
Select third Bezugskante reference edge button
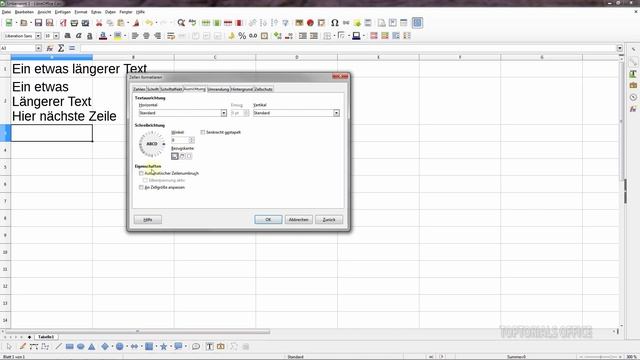189,156
